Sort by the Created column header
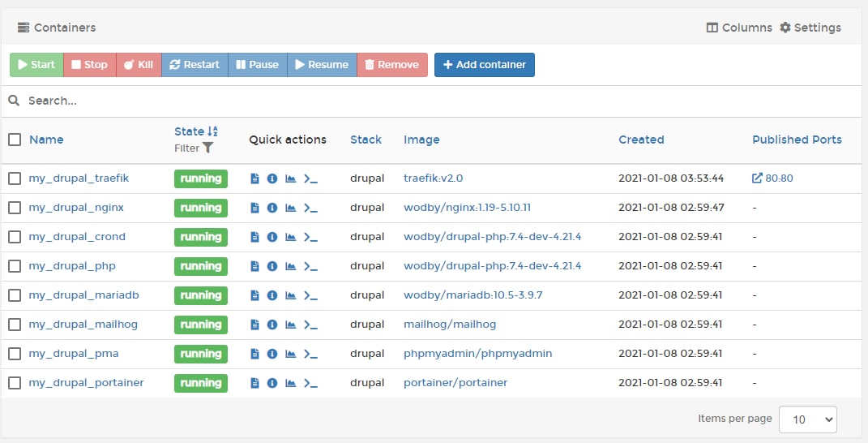This screenshot has width=868, height=443. [641, 140]
